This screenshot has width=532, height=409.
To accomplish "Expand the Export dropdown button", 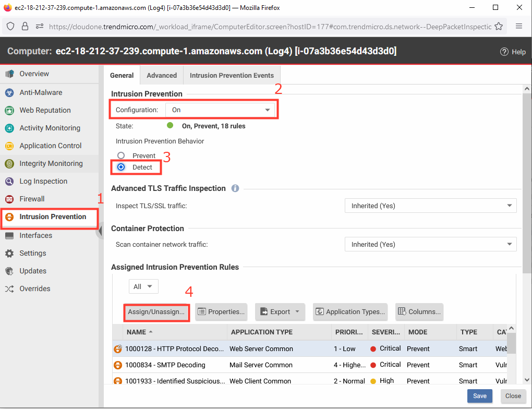I will 280,311.
